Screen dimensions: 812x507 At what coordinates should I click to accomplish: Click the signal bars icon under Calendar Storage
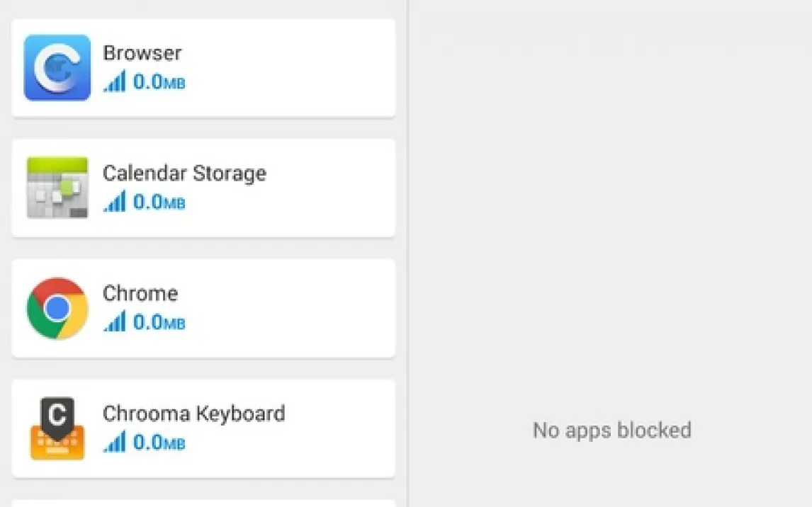point(115,203)
